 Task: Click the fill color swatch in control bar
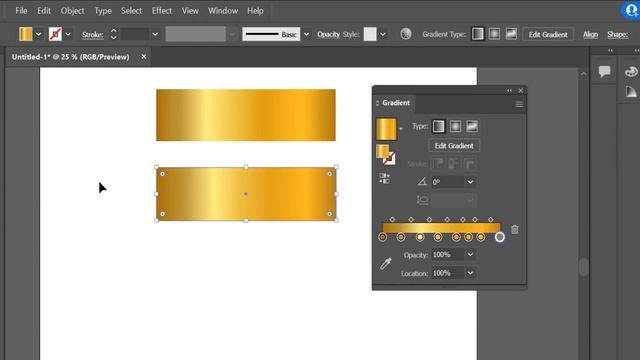pyautogui.click(x=25, y=34)
